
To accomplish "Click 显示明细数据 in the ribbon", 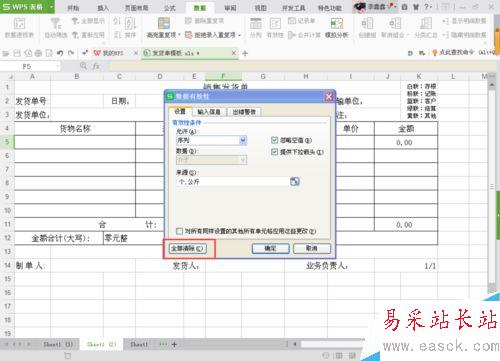I will pyautogui.click(x=464, y=21).
